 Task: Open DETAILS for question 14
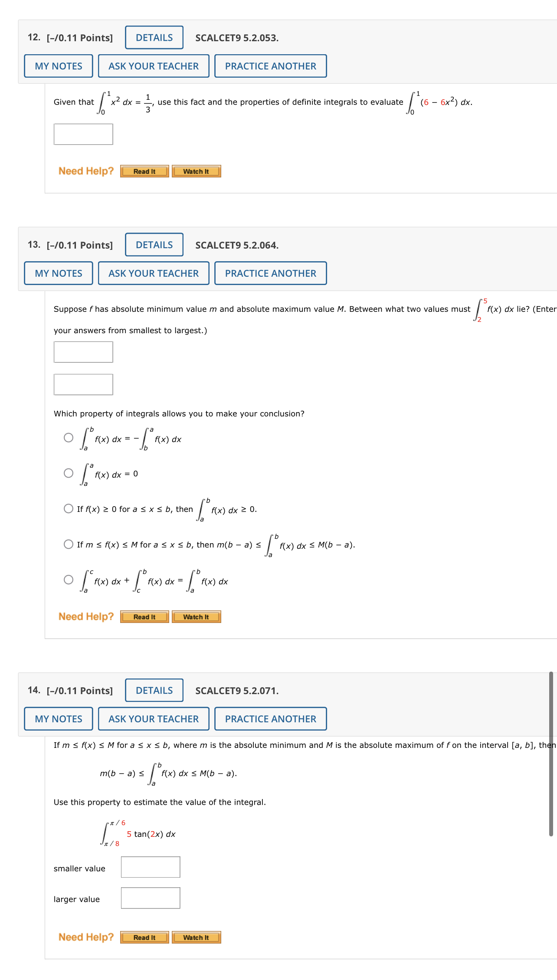(154, 690)
